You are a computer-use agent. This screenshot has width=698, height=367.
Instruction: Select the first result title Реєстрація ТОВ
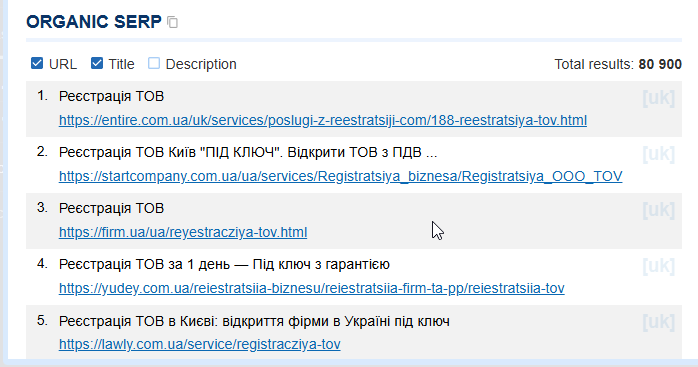tap(111, 96)
